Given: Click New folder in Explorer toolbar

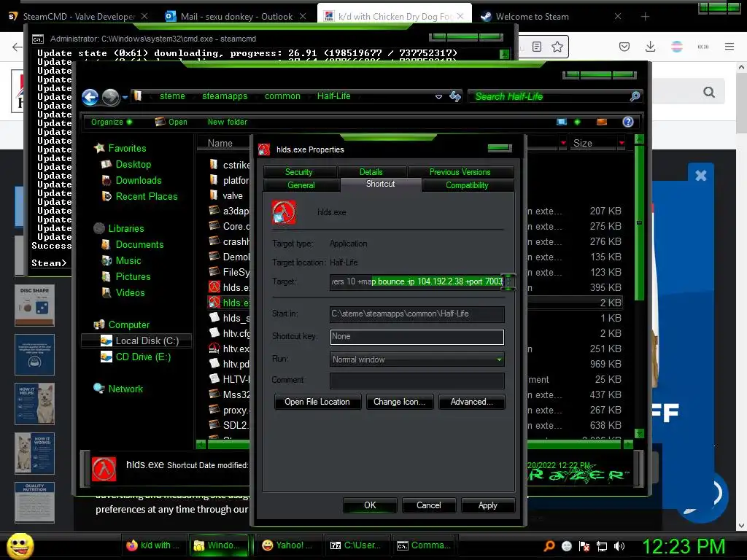Looking at the screenshot, I should click(228, 122).
